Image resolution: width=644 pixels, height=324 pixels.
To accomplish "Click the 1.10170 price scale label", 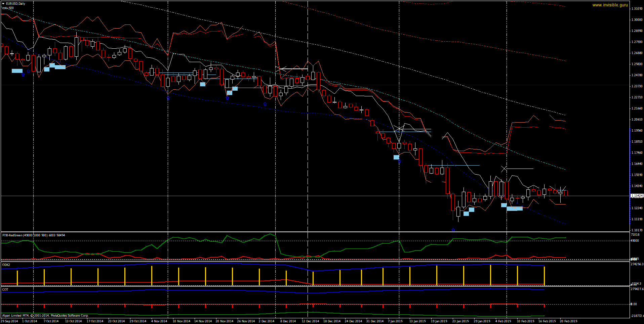I will 637,230.
